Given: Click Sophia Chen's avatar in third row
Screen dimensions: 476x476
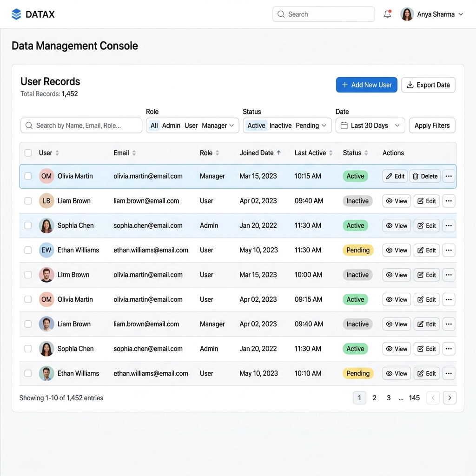Looking at the screenshot, I should tap(46, 225).
